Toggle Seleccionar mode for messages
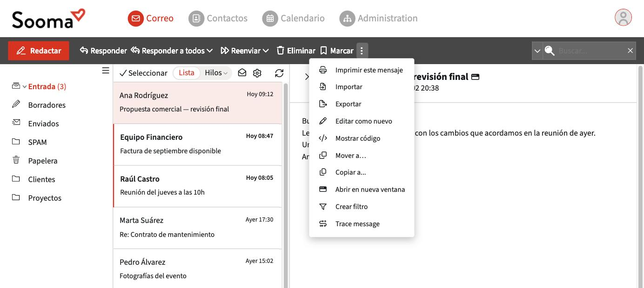This screenshot has height=288, width=644. [x=143, y=73]
